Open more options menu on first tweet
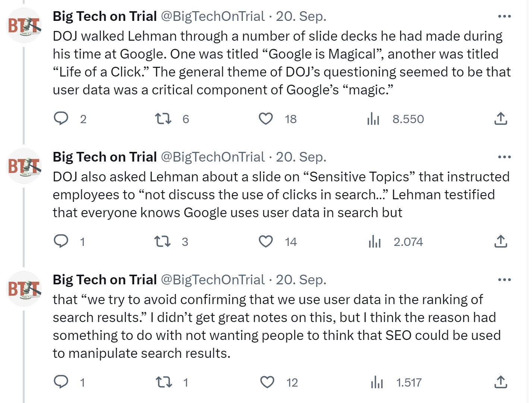 pos(504,16)
